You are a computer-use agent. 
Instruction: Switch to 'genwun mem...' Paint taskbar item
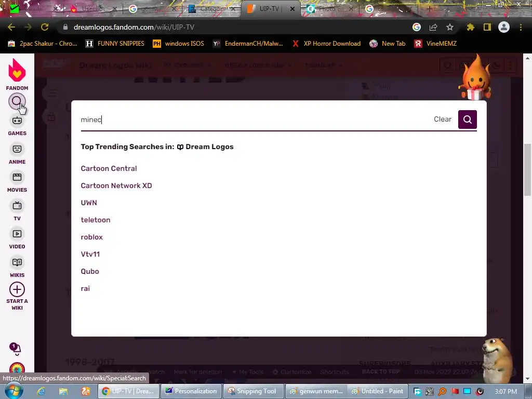[316, 391]
